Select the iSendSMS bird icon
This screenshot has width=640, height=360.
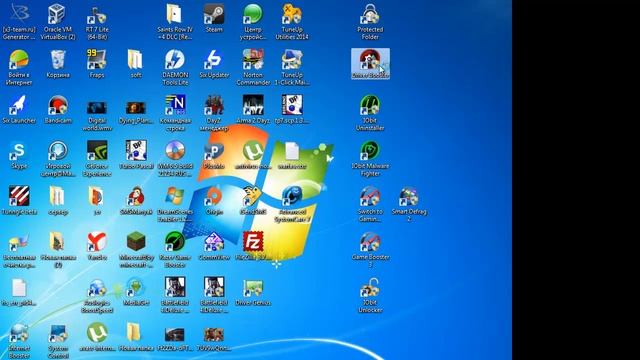click(253, 200)
